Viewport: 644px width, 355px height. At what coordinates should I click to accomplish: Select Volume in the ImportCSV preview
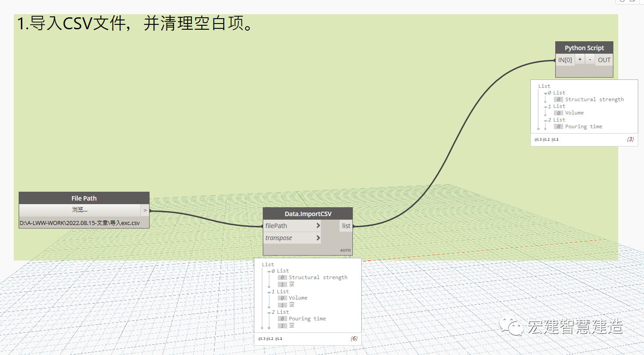pos(298,298)
